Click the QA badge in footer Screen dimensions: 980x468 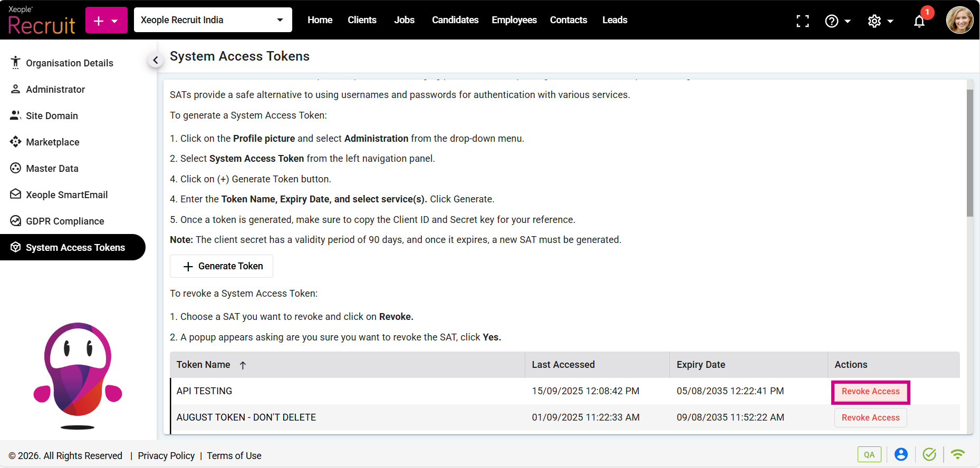[x=869, y=454]
